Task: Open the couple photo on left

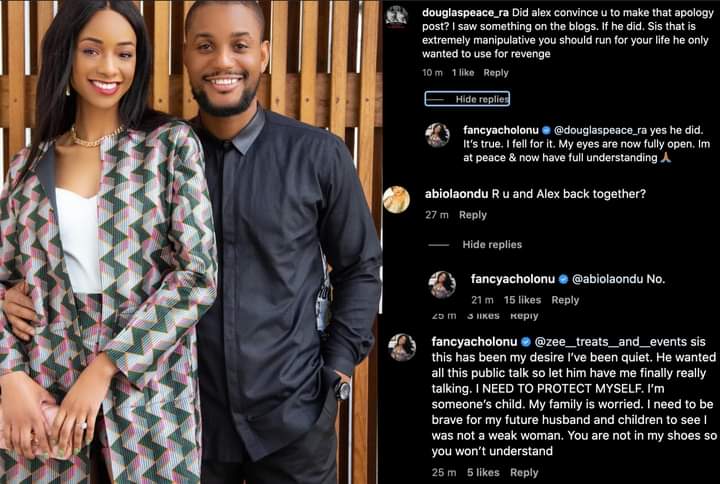Action: point(191,242)
